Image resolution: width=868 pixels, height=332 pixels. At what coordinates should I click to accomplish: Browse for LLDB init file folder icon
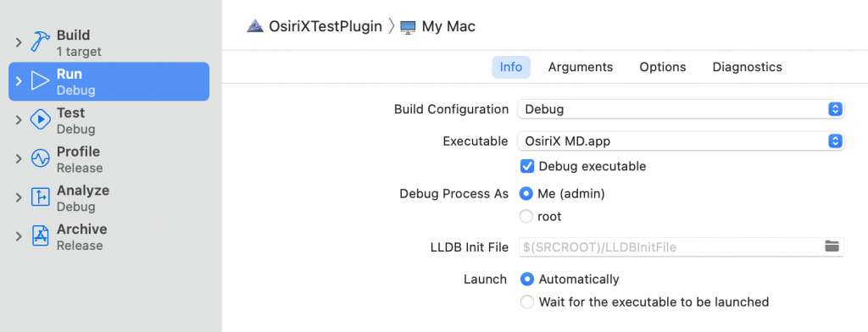click(832, 246)
